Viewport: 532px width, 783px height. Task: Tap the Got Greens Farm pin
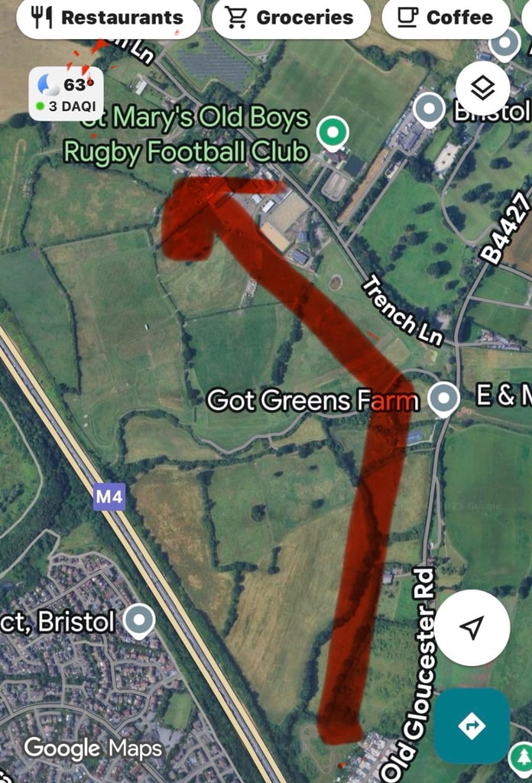click(443, 399)
